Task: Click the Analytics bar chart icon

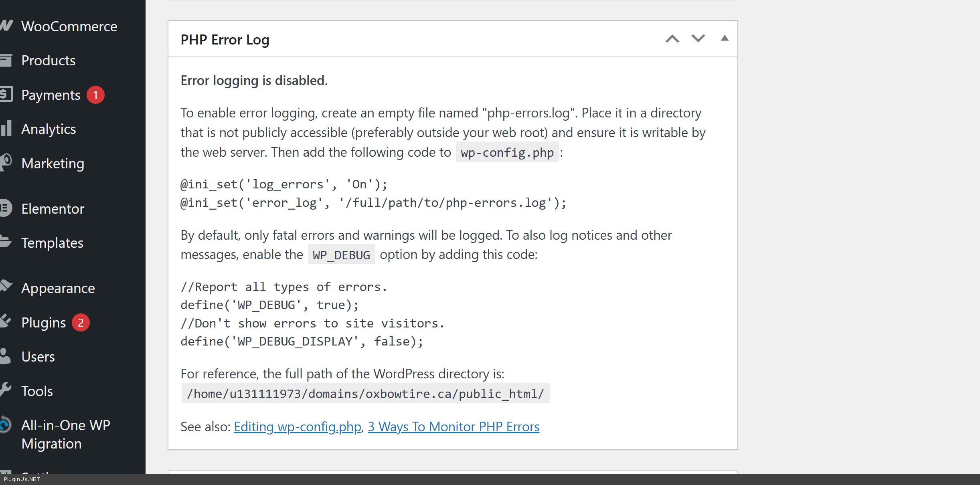Action: click(6, 129)
